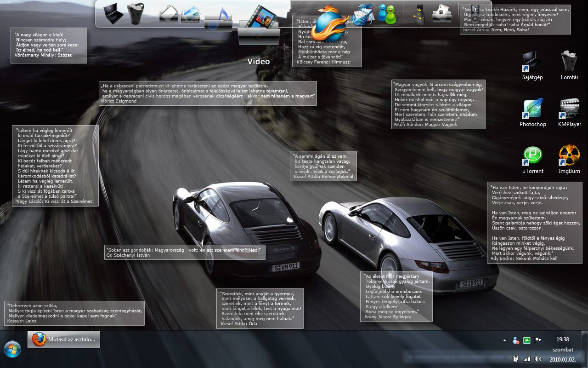Open the laptop computer icon in the dock

coord(113,13)
